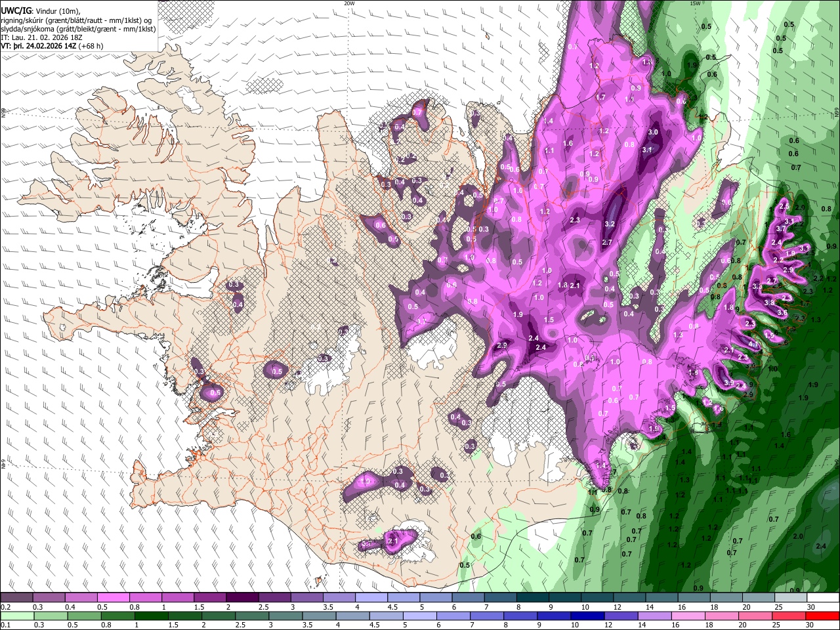Click the dusky purple legend swatch labeled 0.2

[x=16, y=597]
